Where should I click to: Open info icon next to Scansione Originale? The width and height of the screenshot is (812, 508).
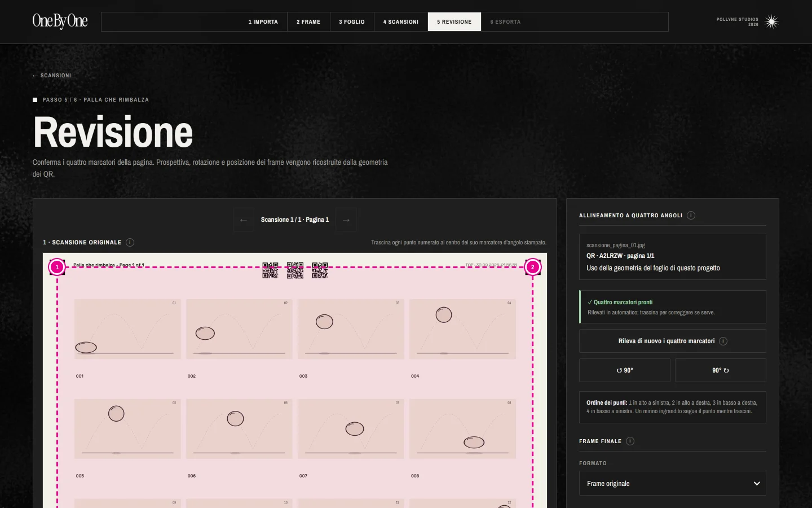[130, 243]
